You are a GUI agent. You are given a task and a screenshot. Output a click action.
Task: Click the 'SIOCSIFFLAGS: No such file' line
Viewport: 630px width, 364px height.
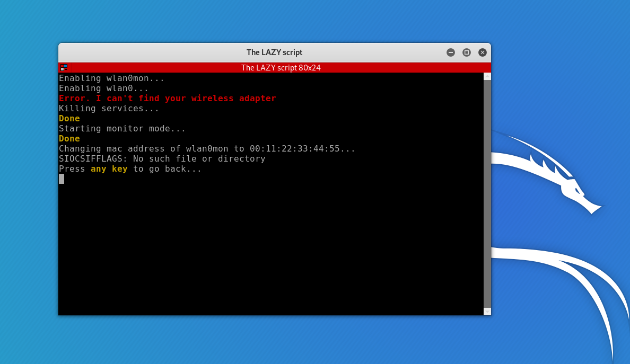(x=162, y=158)
